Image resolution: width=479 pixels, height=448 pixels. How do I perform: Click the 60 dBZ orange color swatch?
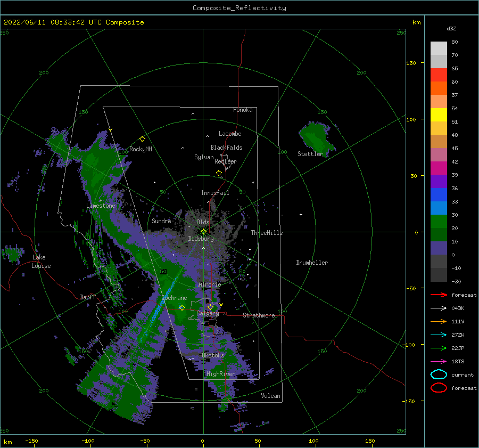point(439,88)
